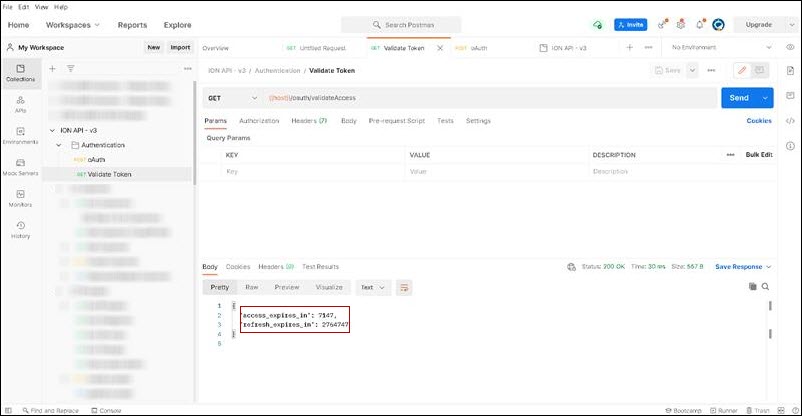Image resolution: width=802 pixels, height=416 pixels.
Task: Click the Bulk Edit link
Action: pyautogui.click(x=759, y=155)
